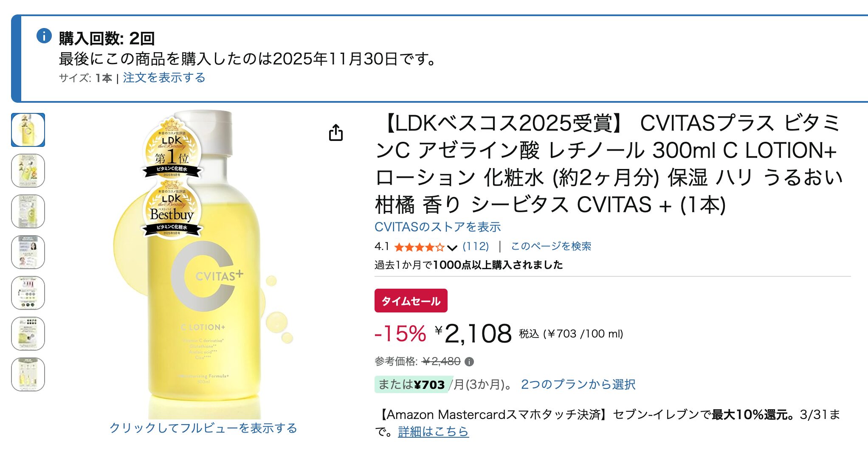The width and height of the screenshot is (868, 450).
Task: Select the fifth product thumbnail
Action: (28, 293)
